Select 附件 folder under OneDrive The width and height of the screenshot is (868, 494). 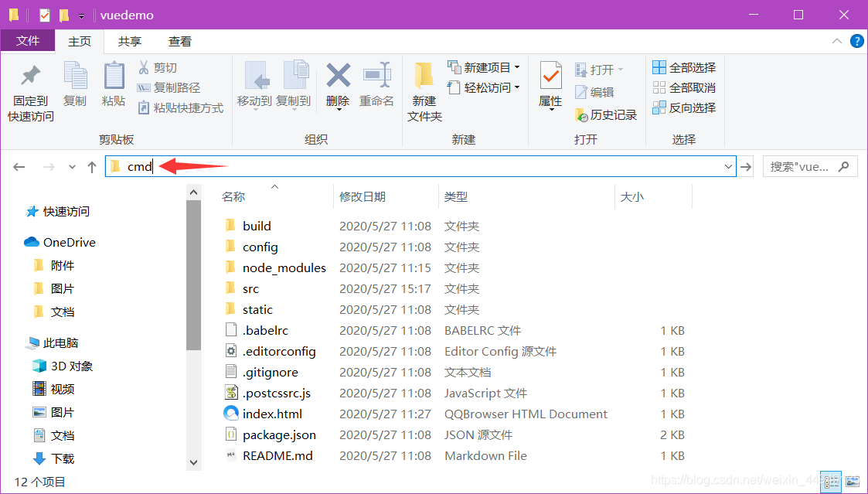tap(53, 265)
